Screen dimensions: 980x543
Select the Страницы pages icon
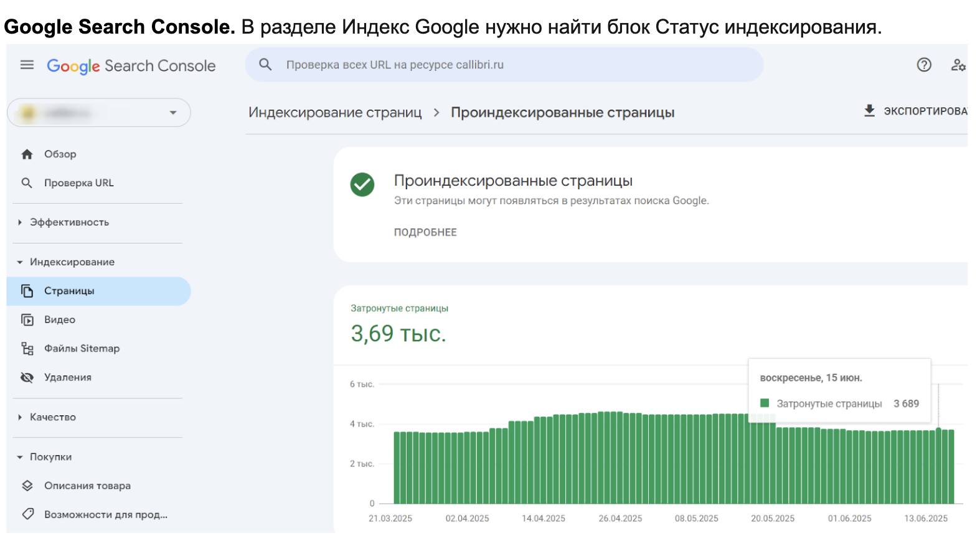[x=27, y=291]
